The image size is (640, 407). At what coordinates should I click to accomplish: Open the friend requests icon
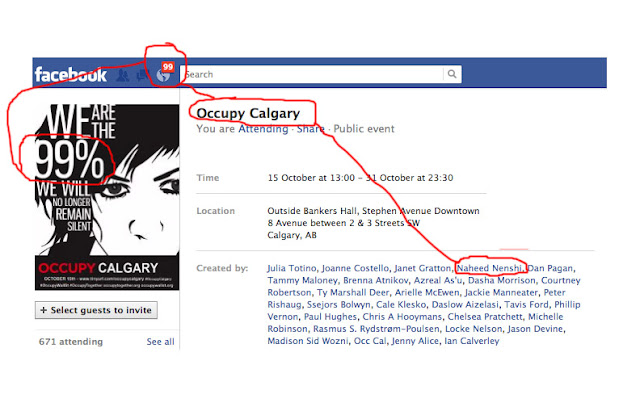(123, 75)
